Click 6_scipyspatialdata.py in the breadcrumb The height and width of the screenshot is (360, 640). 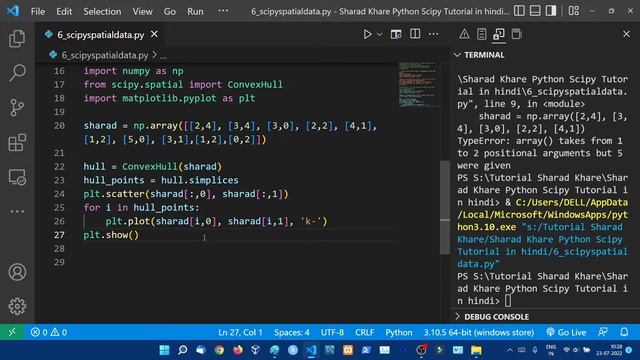(104, 55)
